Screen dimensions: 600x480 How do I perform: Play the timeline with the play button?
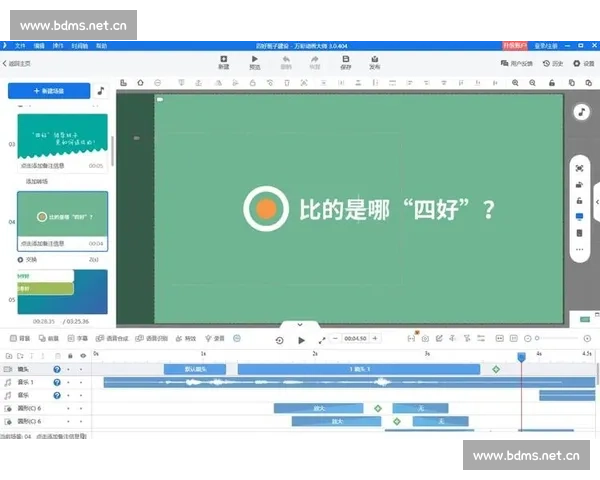coord(301,340)
